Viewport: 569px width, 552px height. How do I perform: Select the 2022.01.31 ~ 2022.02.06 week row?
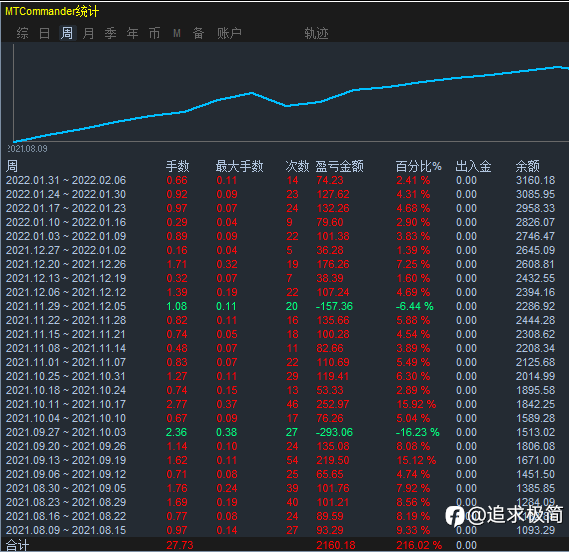(x=285, y=180)
